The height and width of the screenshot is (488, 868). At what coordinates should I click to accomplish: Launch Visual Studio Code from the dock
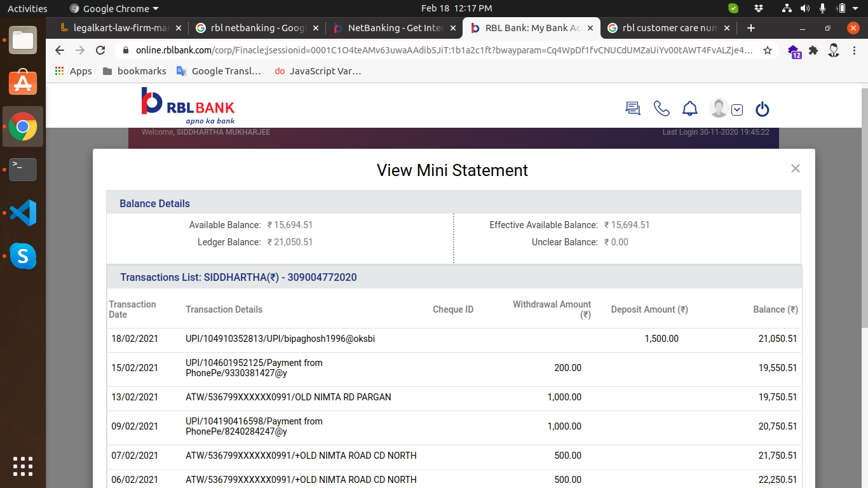click(x=23, y=213)
